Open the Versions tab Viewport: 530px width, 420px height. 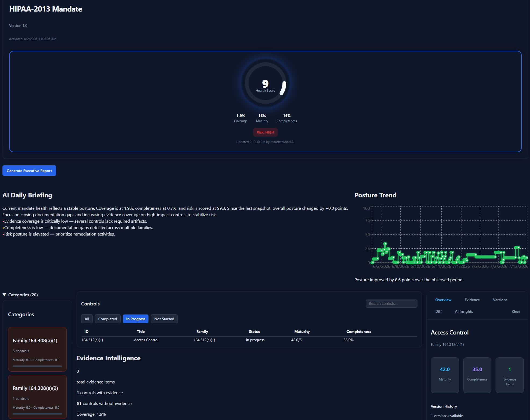pyautogui.click(x=500, y=300)
